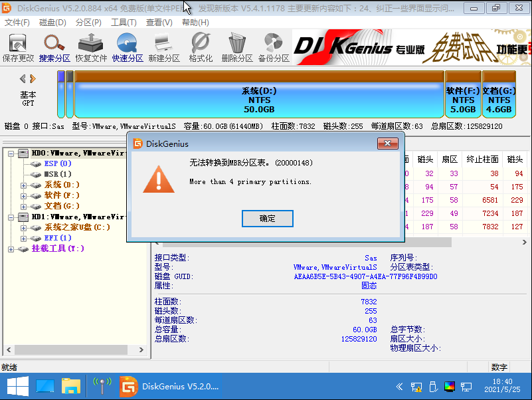Click the Quick Partition (快速分区) toolbar icon
532x400 pixels.
[x=128, y=48]
